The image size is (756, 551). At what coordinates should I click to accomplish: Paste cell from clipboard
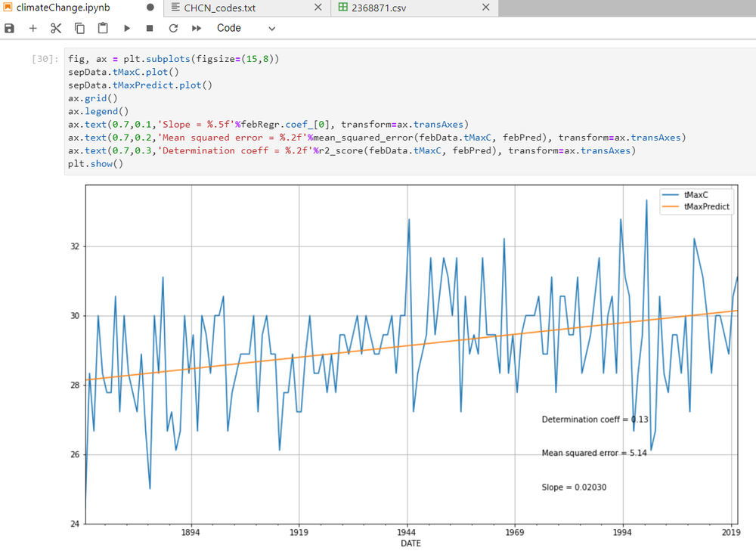pos(102,28)
